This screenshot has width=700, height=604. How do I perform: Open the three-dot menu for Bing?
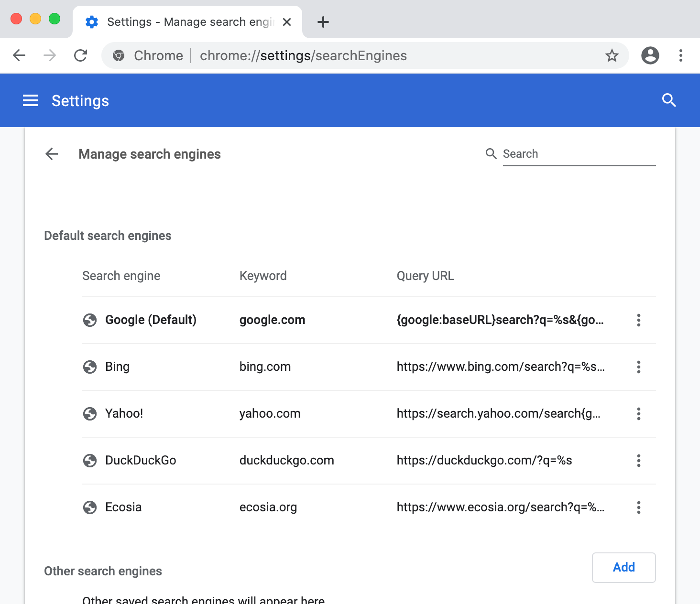point(638,367)
